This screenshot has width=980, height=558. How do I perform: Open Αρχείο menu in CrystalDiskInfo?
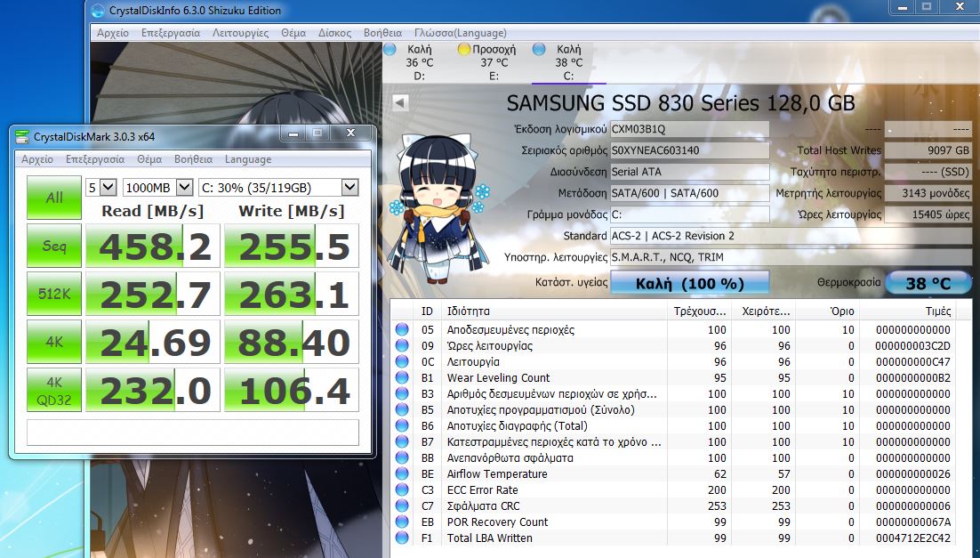click(x=113, y=33)
